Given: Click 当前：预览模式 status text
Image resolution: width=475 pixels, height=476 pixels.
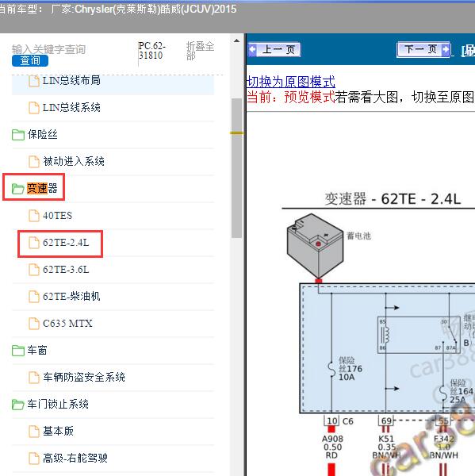Looking at the screenshot, I should coord(290,97).
